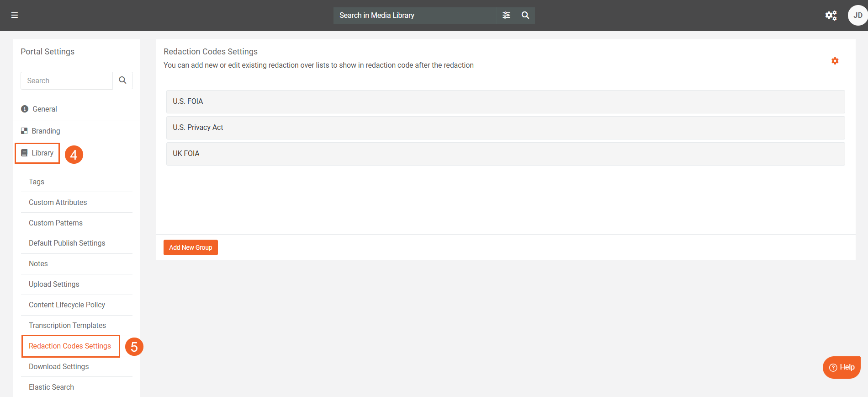Viewport: 868px width, 397px height.
Task: Click the magnifier icon in top search bar
Action: click(x=525, y=16)
